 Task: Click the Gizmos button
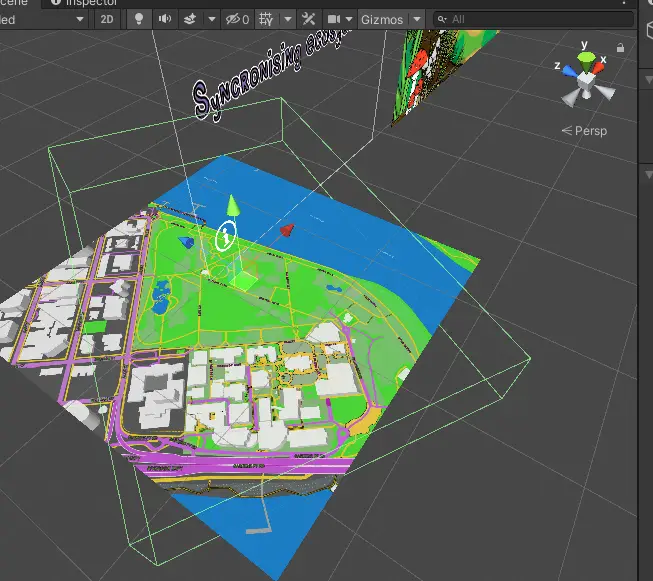(x=382, y=19)
